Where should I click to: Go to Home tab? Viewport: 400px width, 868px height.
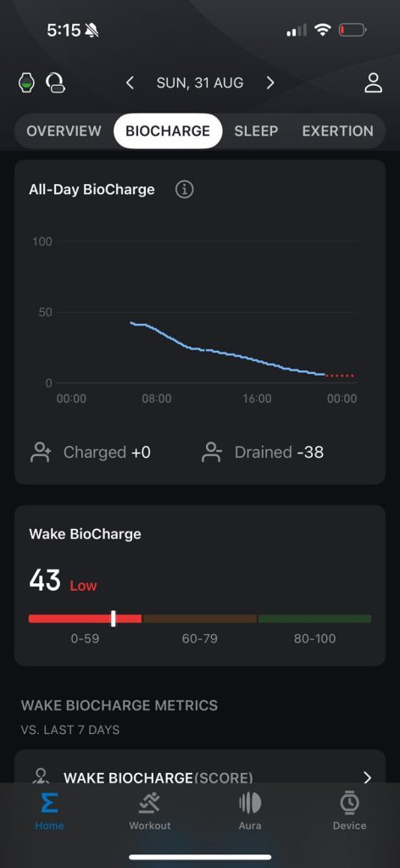pyautogui.click(x=50, y=811)
